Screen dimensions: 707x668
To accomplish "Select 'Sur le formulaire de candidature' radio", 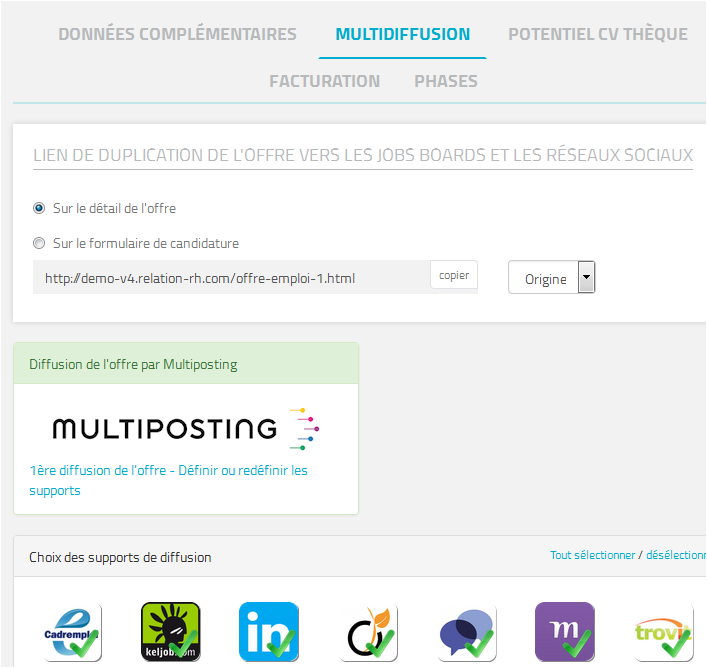I will [39, 243].
